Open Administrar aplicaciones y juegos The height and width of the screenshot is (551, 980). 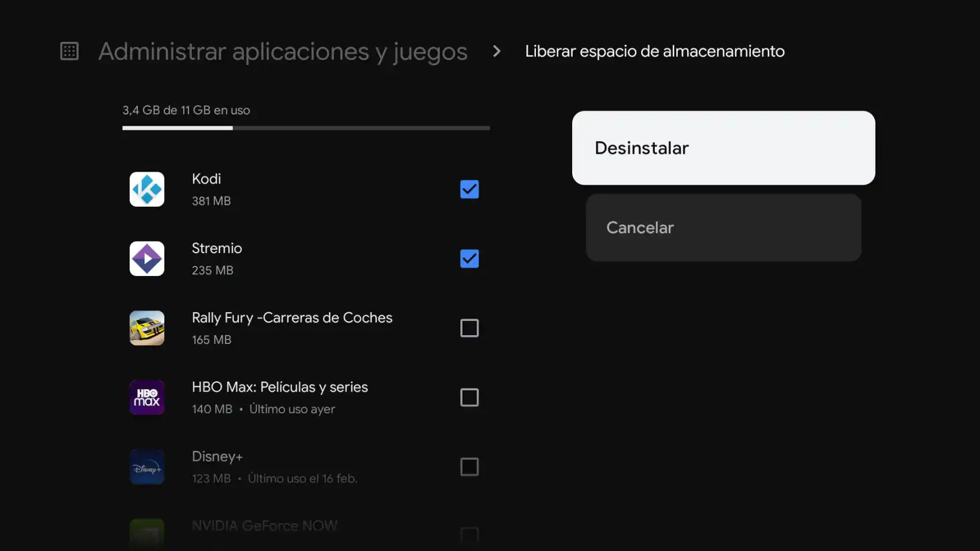click(283, 51)
